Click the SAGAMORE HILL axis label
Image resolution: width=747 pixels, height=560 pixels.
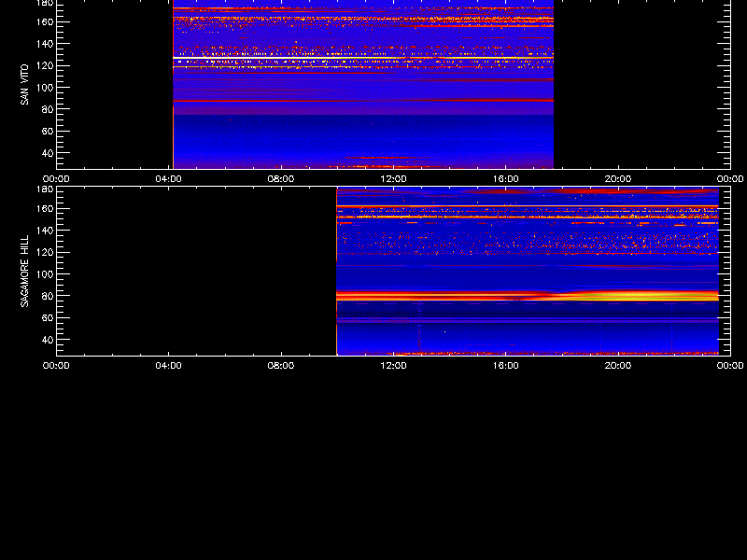tap(24, 271)
